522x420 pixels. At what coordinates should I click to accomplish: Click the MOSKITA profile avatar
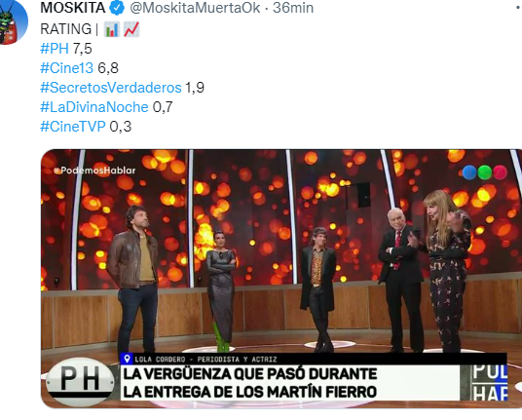click(x=13, y=21)
